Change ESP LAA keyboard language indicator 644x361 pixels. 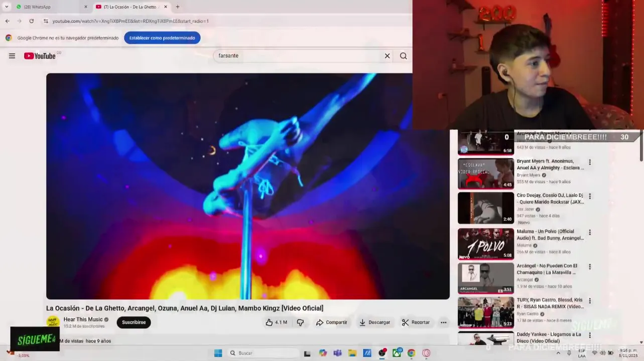point(582,353)
